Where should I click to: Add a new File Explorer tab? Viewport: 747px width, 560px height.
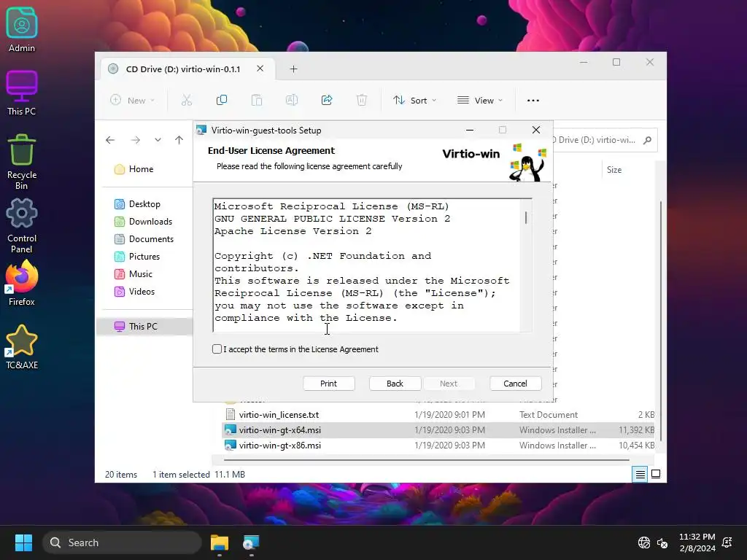(x=293, y=69)
